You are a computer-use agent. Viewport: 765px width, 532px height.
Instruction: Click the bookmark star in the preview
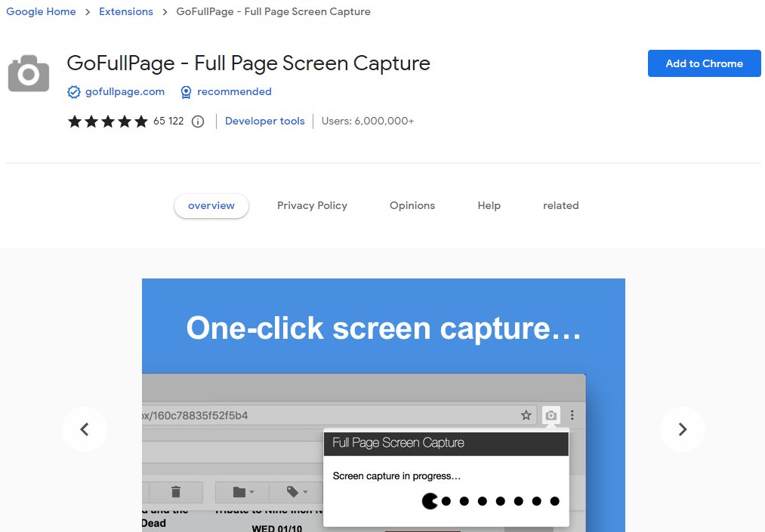point(526,415)
